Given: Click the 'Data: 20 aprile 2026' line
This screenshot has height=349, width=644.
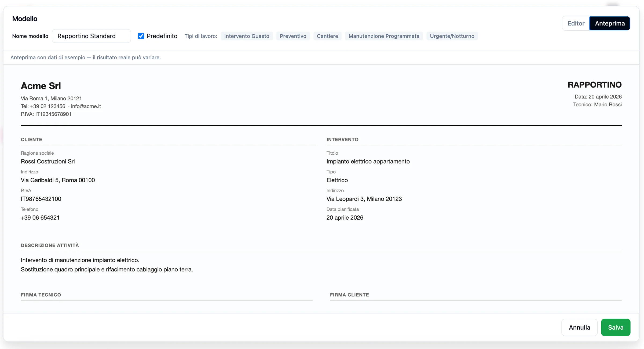Looking at the screenshot, I should pos(598,97).
